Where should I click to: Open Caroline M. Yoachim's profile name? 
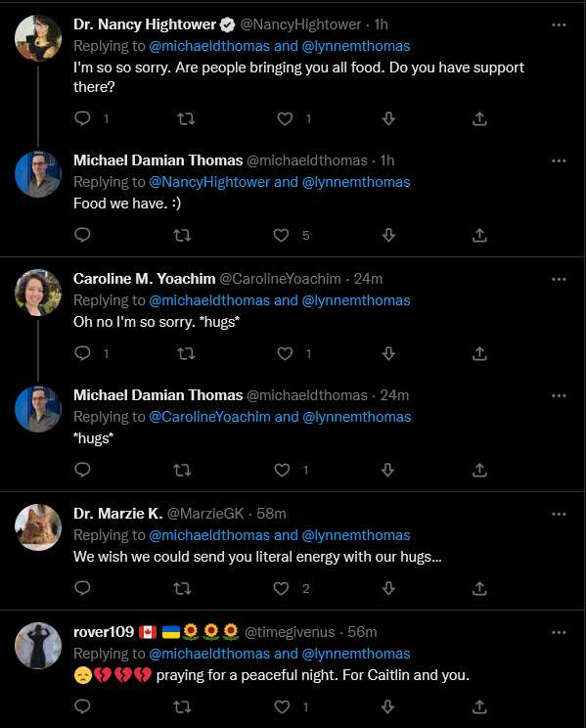145,279
